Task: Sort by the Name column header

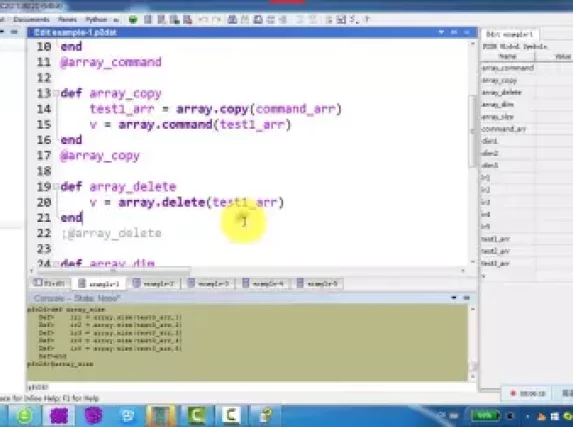Action: click(508, 57)
